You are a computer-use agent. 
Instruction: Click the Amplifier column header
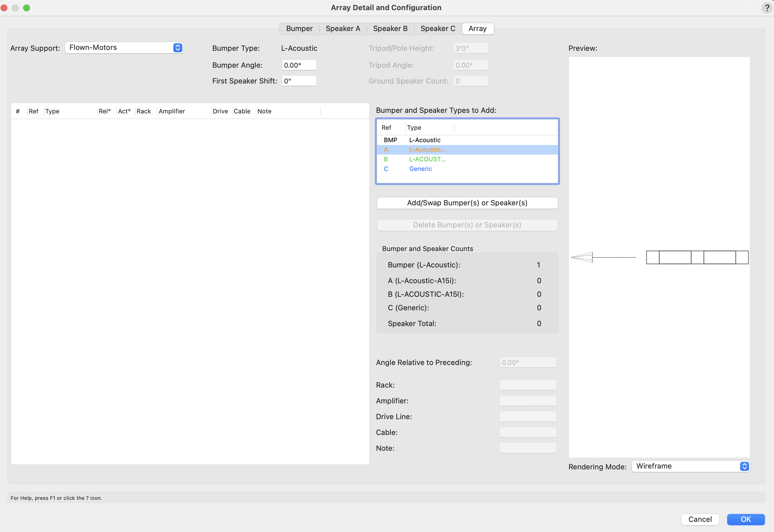click(171, 111)
